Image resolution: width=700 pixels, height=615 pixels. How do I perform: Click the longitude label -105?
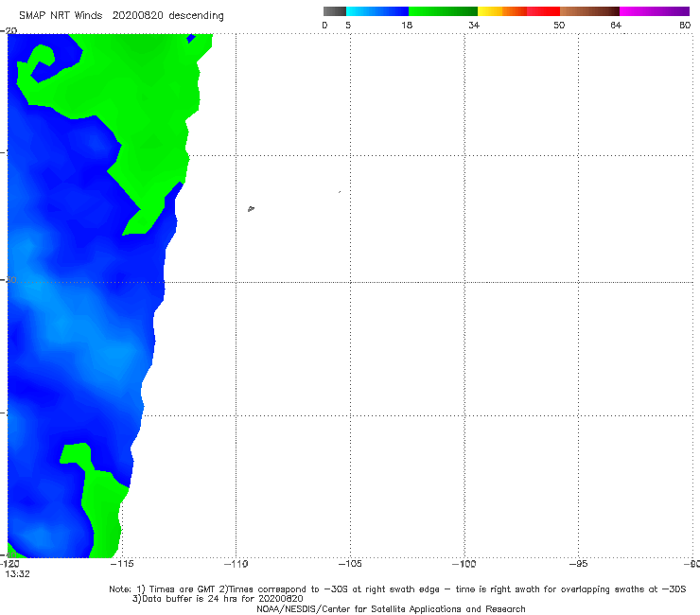[x=350, y=564]
